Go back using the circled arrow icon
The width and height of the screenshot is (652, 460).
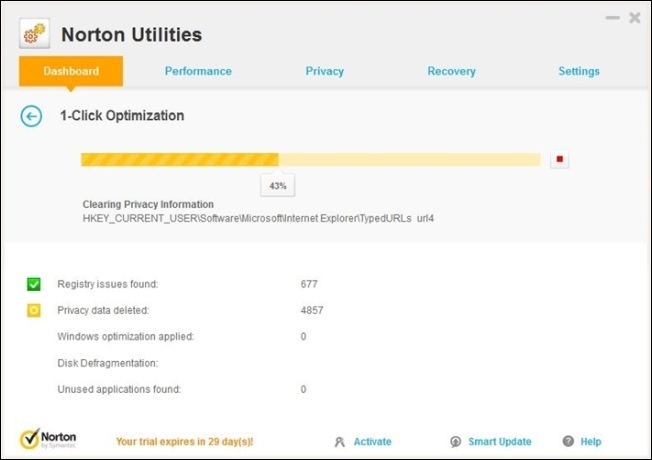pos(31,116)
